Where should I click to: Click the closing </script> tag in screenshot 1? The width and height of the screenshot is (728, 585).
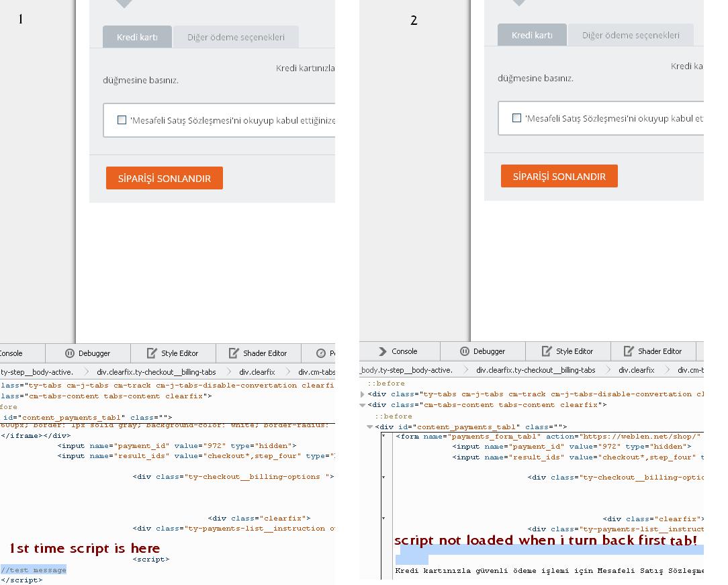21,580
